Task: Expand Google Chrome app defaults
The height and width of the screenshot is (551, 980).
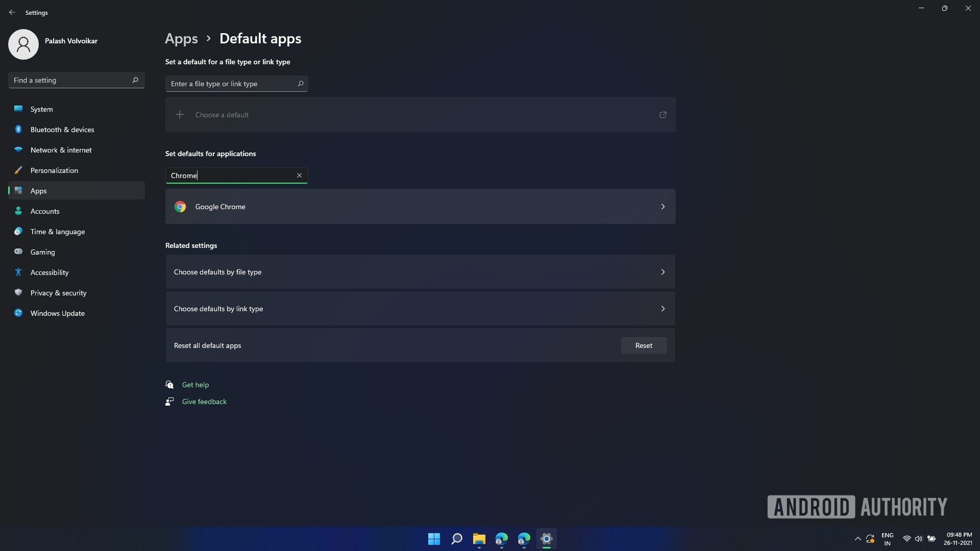Action: coord(663,206)
